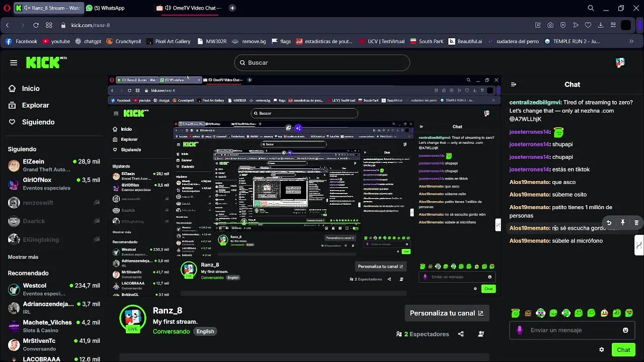
Task: Switch to the OmeTV Video Chat tab
Action: click(x=190, y=8)
